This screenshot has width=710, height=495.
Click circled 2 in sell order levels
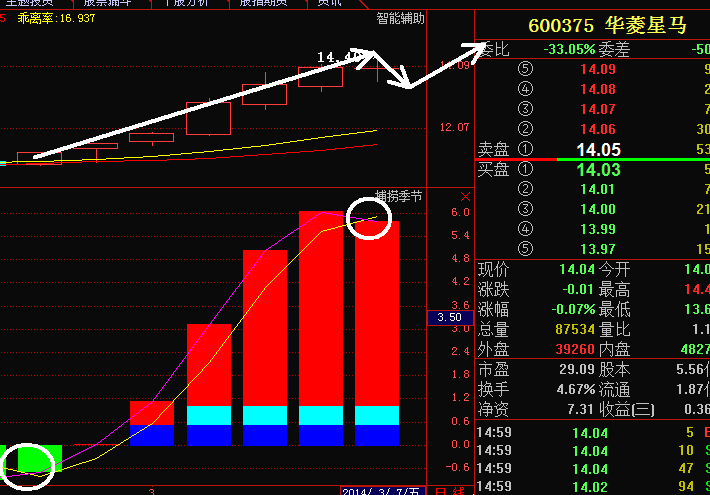coord(525,129)
